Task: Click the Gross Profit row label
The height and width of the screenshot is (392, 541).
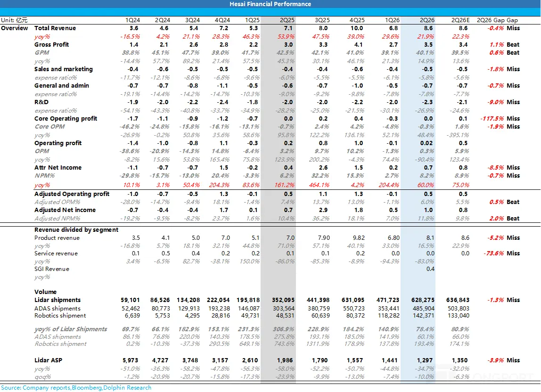Action: click(51, 44)
